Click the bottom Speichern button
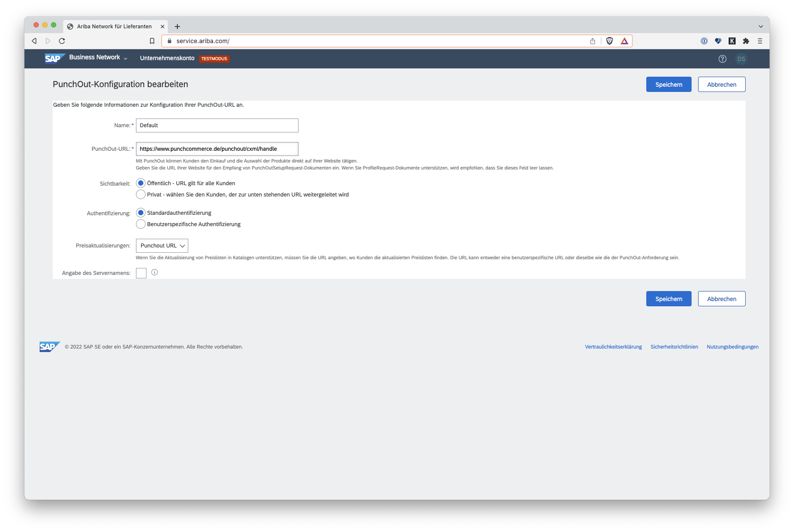 [x=669, y=299]
